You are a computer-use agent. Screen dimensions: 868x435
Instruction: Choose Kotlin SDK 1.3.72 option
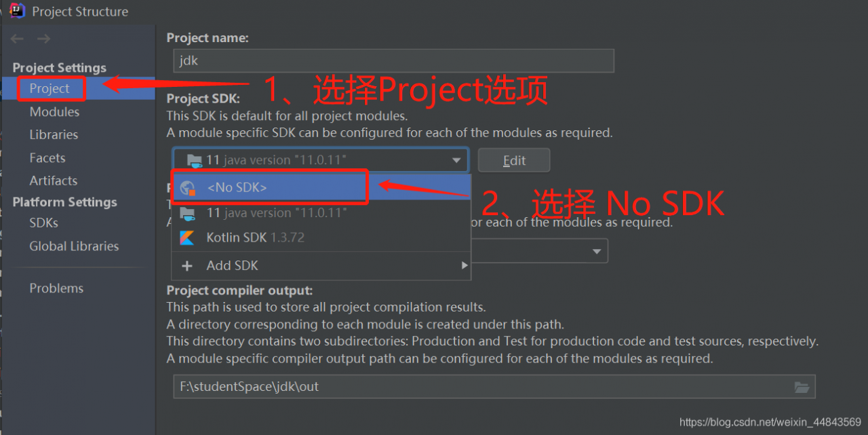coord(255,238)
